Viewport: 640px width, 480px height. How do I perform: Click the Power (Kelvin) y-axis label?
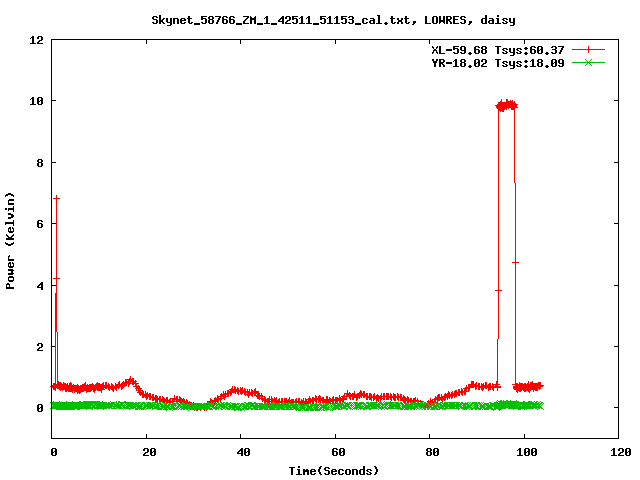point(10,241)
